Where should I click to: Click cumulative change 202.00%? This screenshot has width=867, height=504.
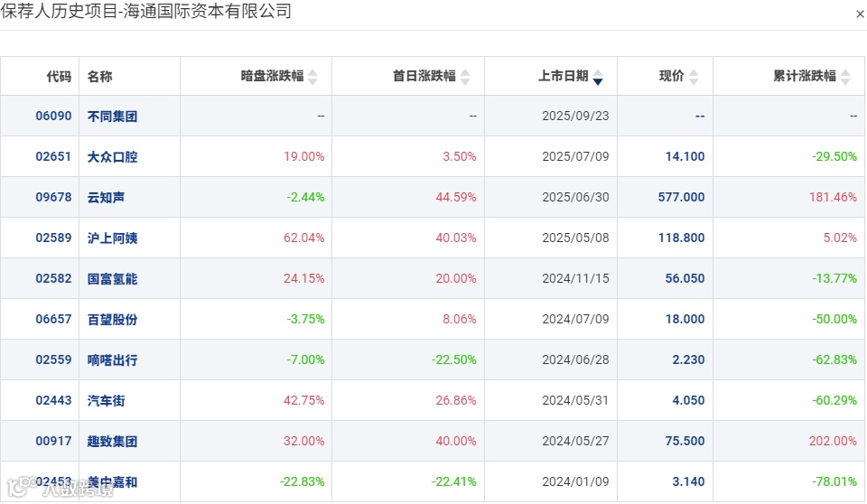(833, 441)
